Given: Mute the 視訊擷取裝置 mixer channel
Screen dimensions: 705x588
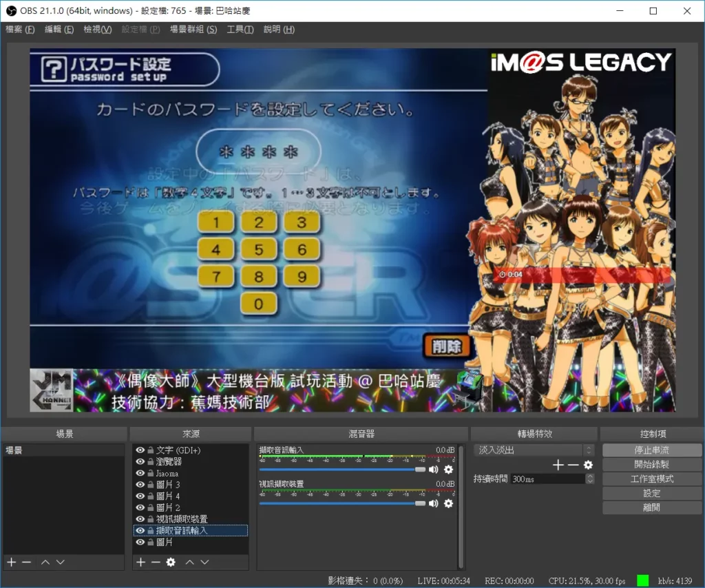Looking at the screenshot, I should 434,503.
